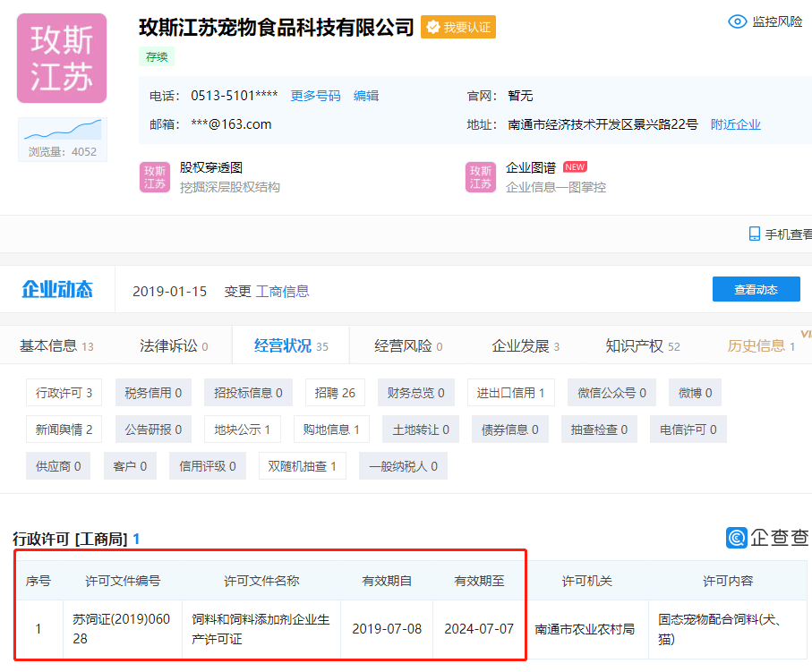Click the expiry date 2024-07-07
Image resolution: width=812 pixels, height=672 pixels.
479,628
